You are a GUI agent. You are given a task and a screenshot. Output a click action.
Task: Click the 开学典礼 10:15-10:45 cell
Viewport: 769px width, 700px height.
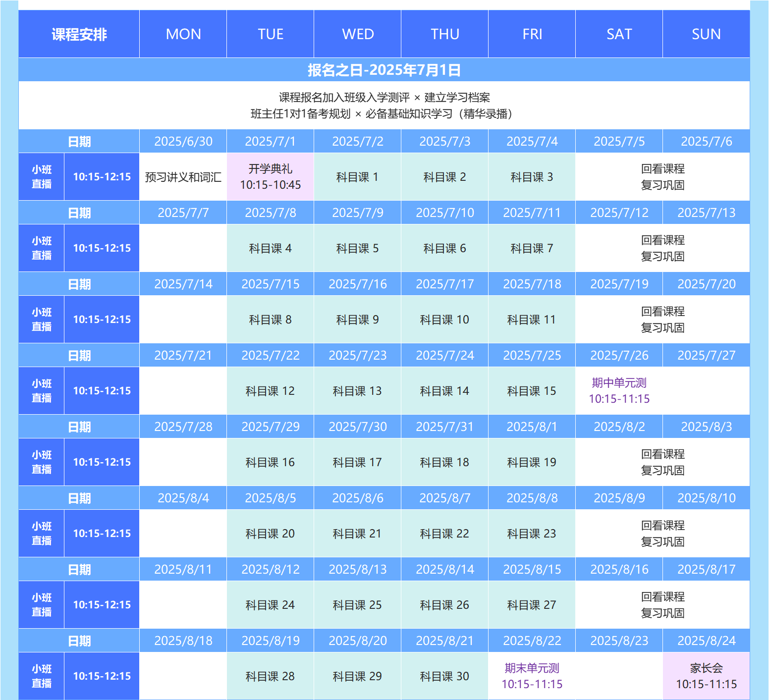click(x=270, y=177)
